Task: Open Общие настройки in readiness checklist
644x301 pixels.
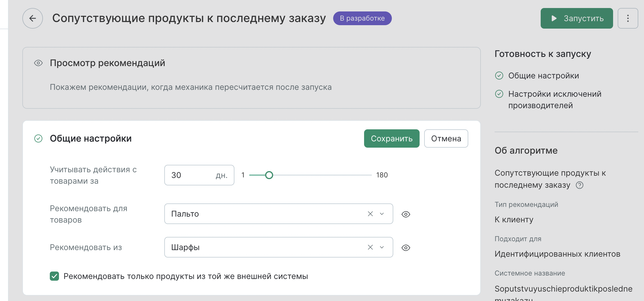Action: pos(543,76)
